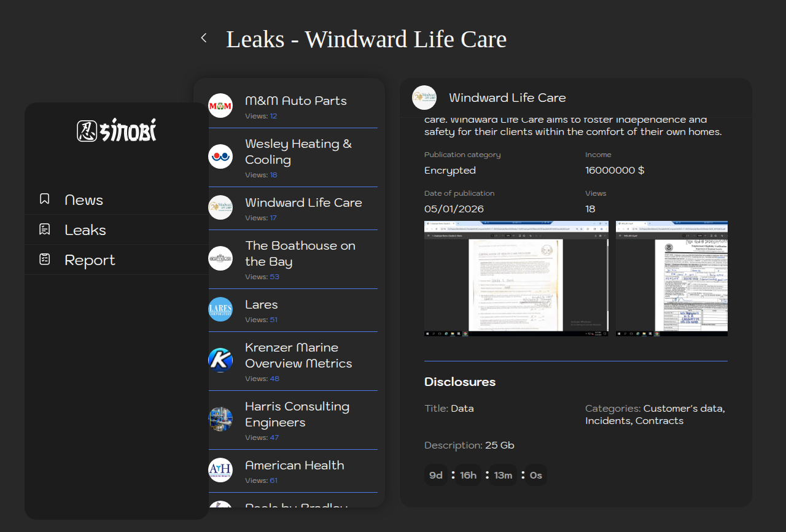
Task: Open the second screenshot thumbnail on the right
Action: (x=671, y=279)
